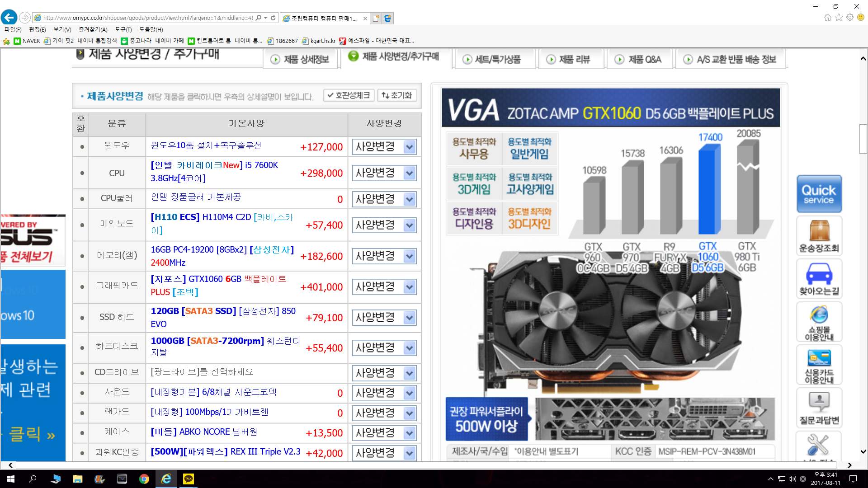
Task: Show hidden system tray icons
Action: [x=770, y=479]
